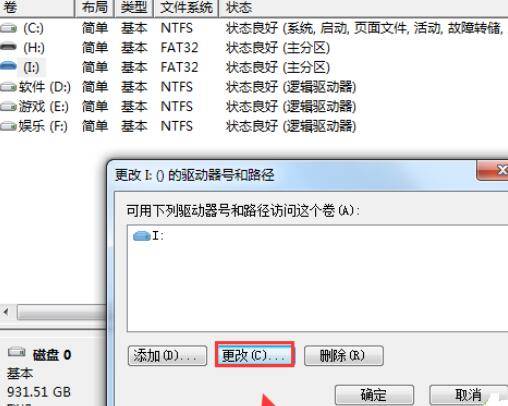Click the blue I: volume icon in list
508x406 pixels.
click(8, 66)
